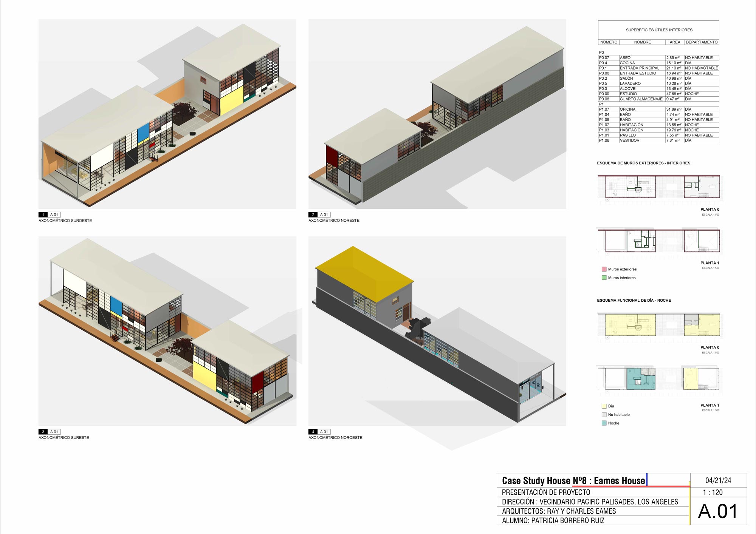756x534 pixels.
Task: Select the Axonométrico Noreste view image
Action: click(x=437, y=114)
